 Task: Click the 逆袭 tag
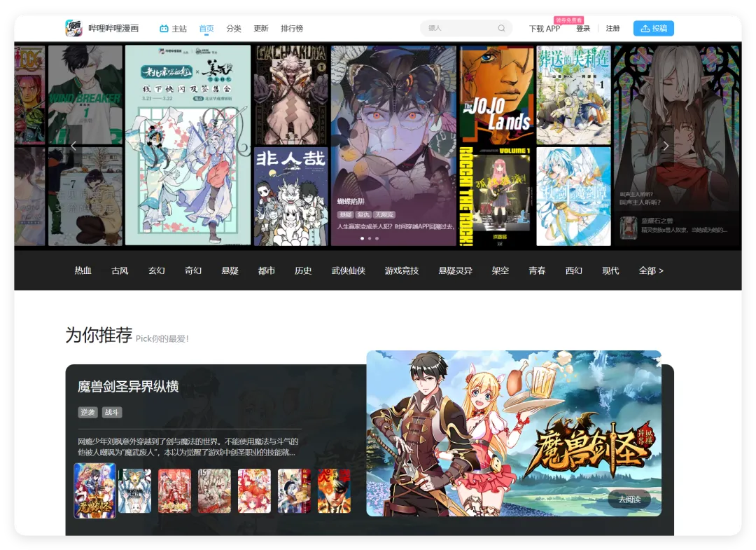tap(87, 413)
